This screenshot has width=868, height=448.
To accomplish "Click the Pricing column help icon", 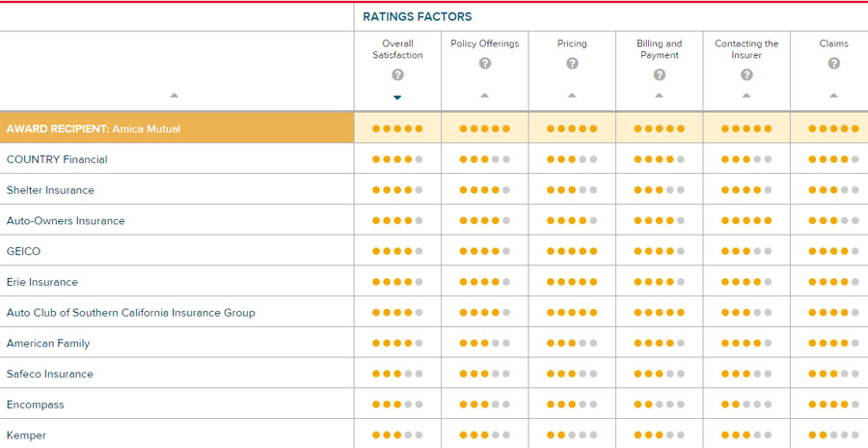I will [x=572, y=63].
